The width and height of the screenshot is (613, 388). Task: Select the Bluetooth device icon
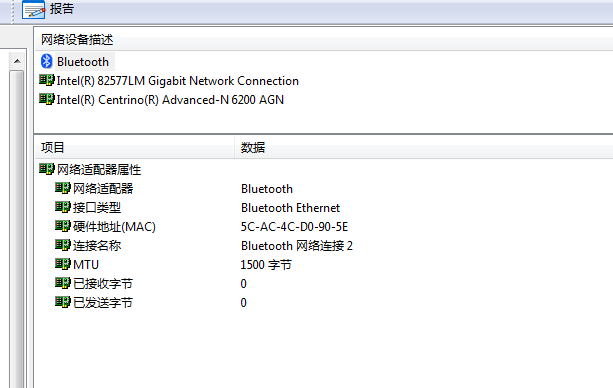pyautogui.click(x=47, y=61)
